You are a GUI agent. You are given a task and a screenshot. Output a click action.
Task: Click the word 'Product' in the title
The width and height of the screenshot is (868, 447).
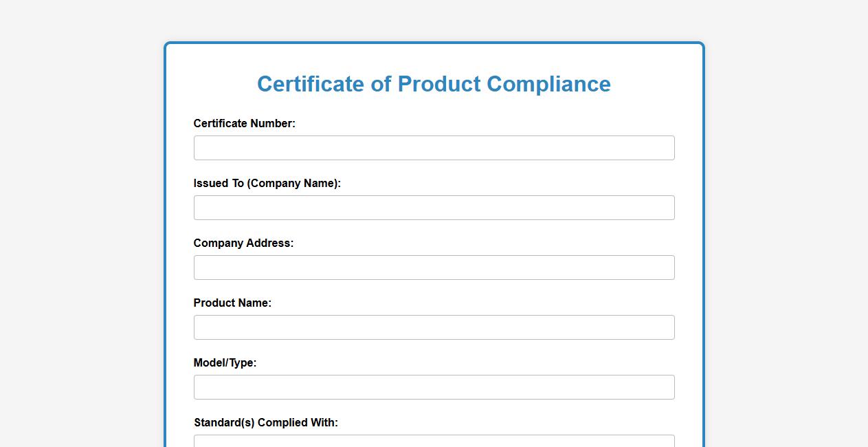pos(439,84)
